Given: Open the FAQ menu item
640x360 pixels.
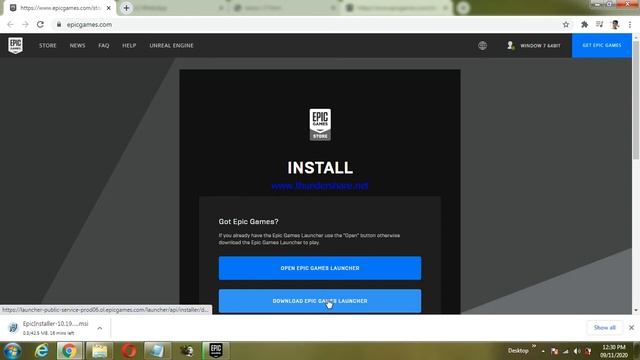Looking at the screenshot, I should (x=104, y=46).
